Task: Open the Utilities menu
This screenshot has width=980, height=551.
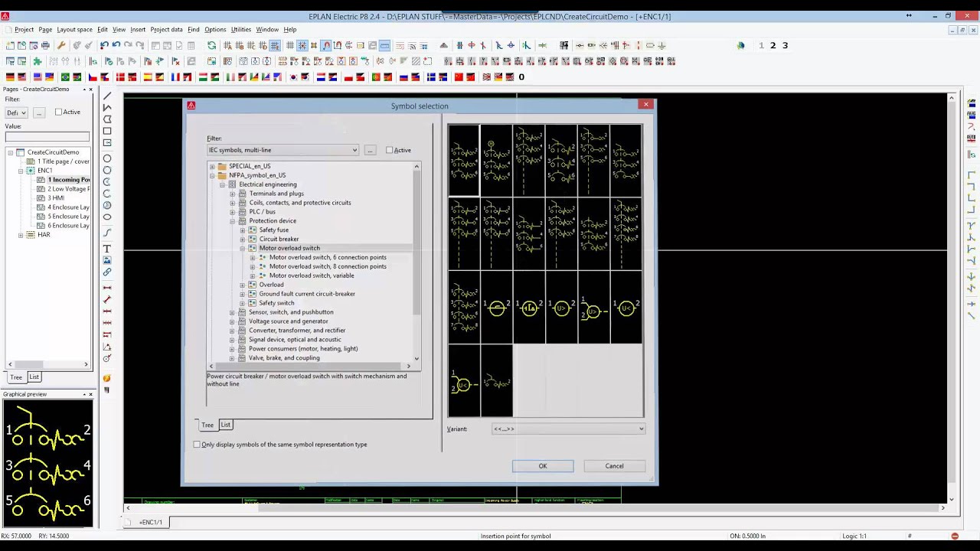Action: [x=240, y=30]
